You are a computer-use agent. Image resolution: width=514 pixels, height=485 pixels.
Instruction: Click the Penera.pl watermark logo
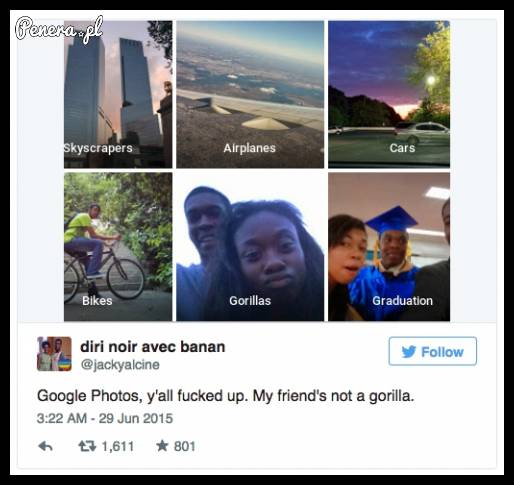point(59,29)
